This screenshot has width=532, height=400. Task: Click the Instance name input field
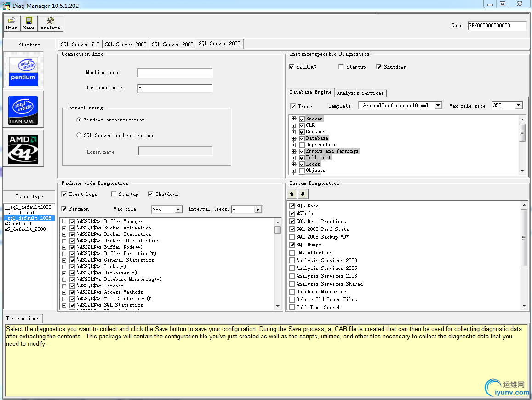[175, 88]
